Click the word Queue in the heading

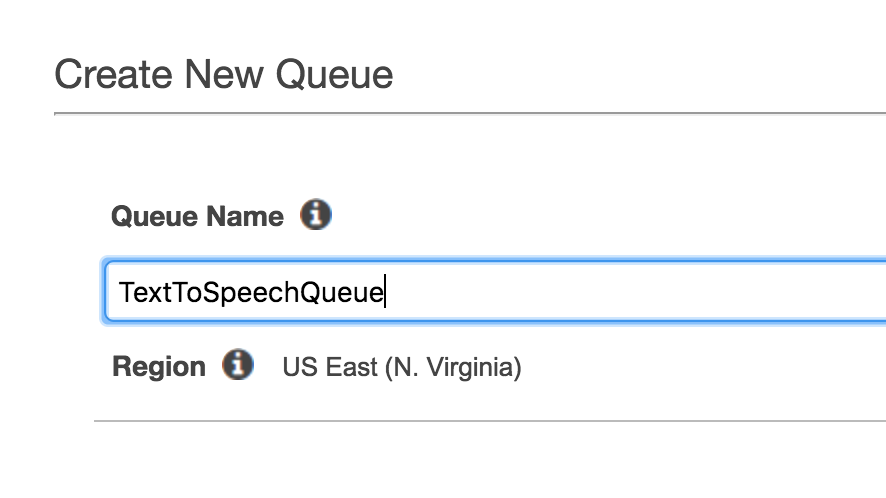tap(334, 75)
